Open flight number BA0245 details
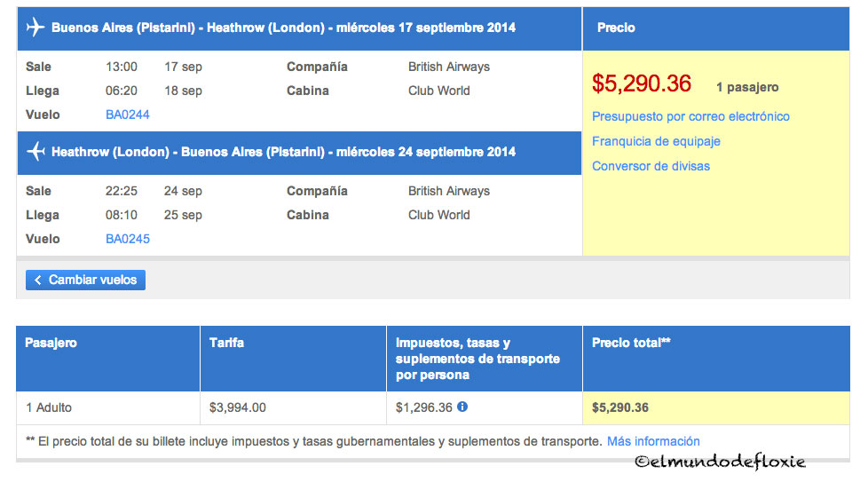Viewport: 868px width, 490px height. coord(127,239)
